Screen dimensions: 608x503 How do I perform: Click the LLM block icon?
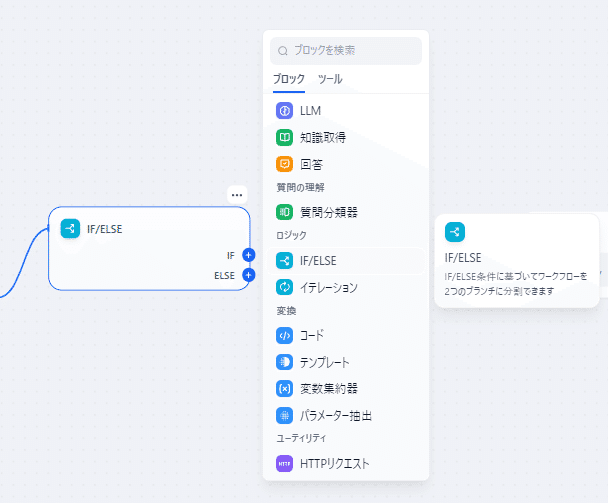[284, 110]
